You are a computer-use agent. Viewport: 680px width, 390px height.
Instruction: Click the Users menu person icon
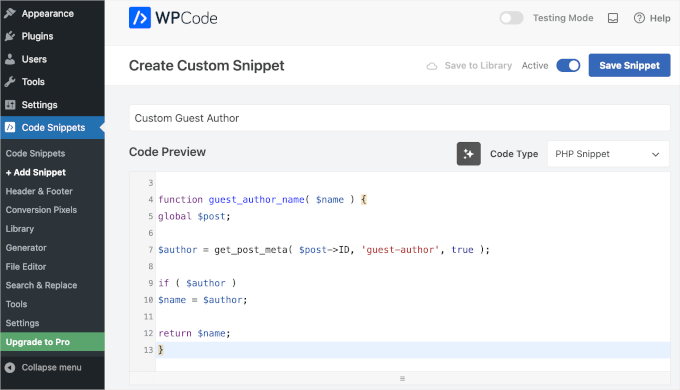pos(10,59)
